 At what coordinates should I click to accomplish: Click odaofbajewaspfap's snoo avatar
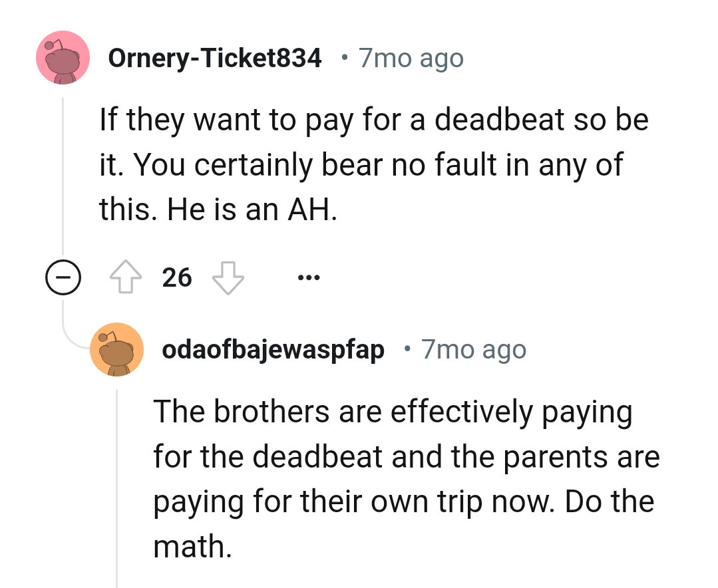pos(117,350)
